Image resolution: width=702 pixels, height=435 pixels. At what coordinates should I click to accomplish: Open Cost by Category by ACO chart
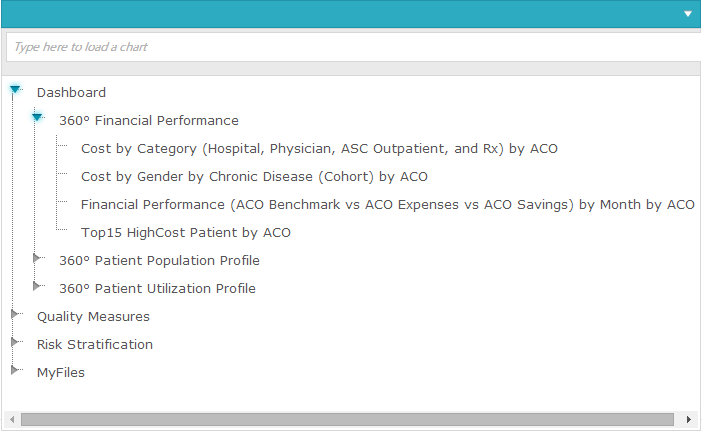(x=319, y=149)
